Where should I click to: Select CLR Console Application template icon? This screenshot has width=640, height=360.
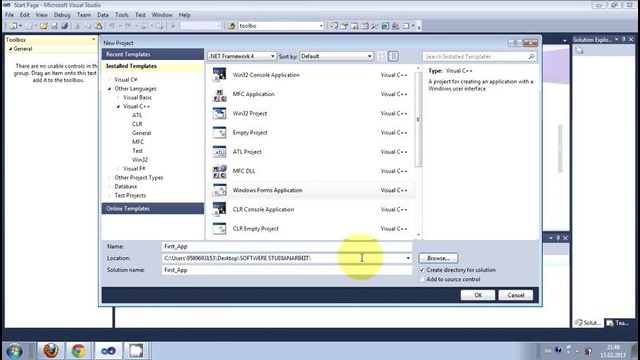pyautogui.click(x=219, y=209)
